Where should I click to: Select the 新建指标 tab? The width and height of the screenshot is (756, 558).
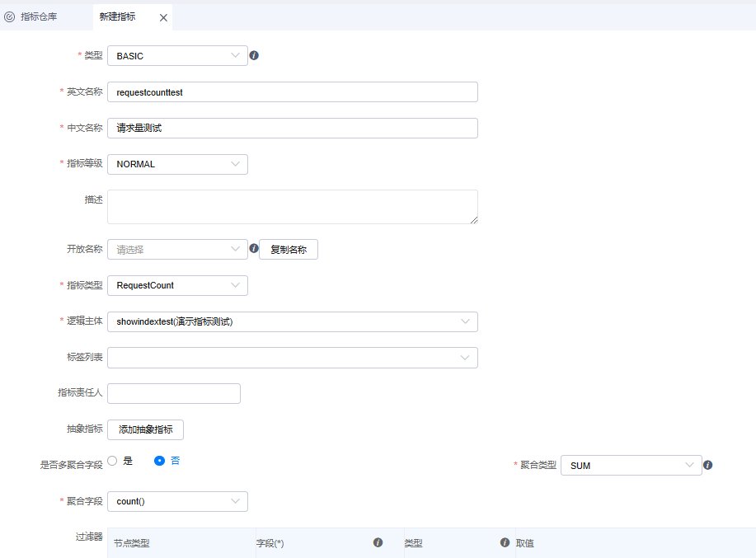[118, 16]
